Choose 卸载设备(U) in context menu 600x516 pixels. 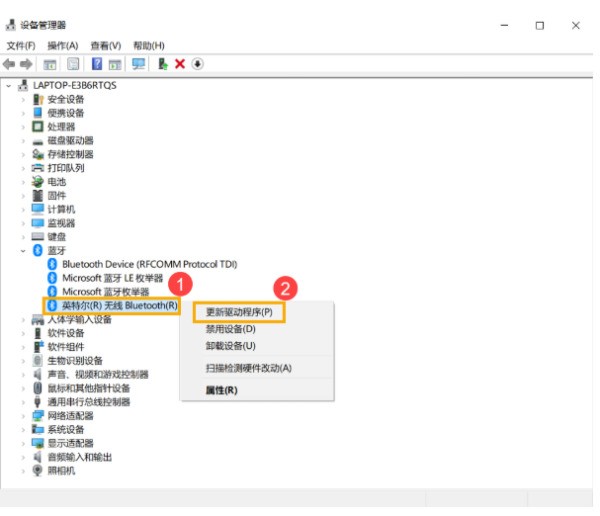[230, 346]
